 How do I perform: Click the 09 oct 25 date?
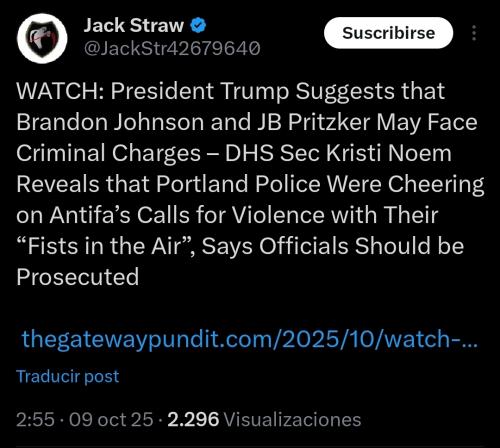pos(111,419)
